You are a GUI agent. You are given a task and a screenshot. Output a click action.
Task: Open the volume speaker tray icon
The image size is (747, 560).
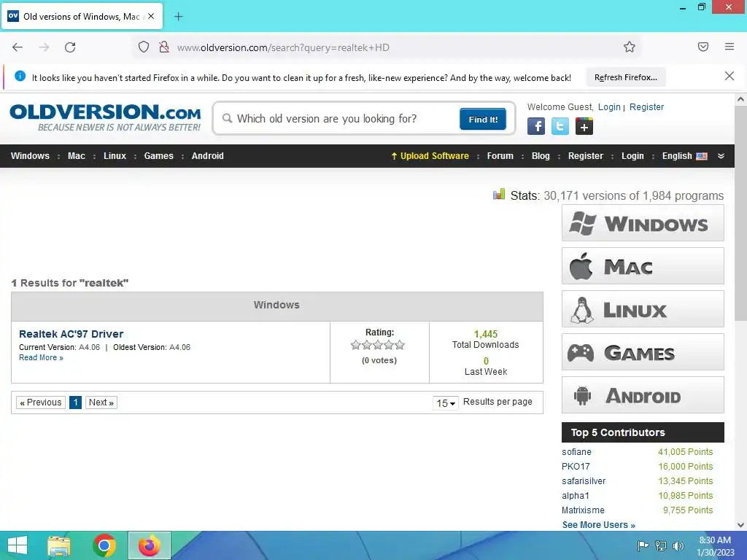678,546
